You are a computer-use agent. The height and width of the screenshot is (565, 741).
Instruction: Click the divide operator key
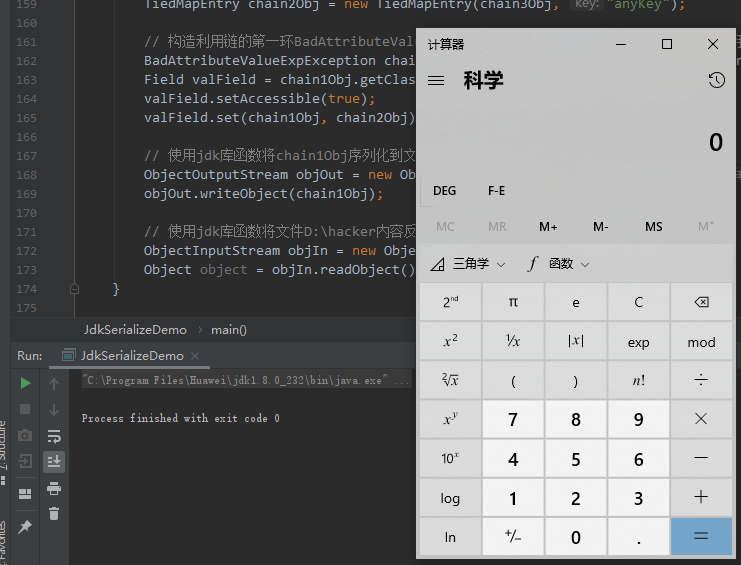[701, 380]
